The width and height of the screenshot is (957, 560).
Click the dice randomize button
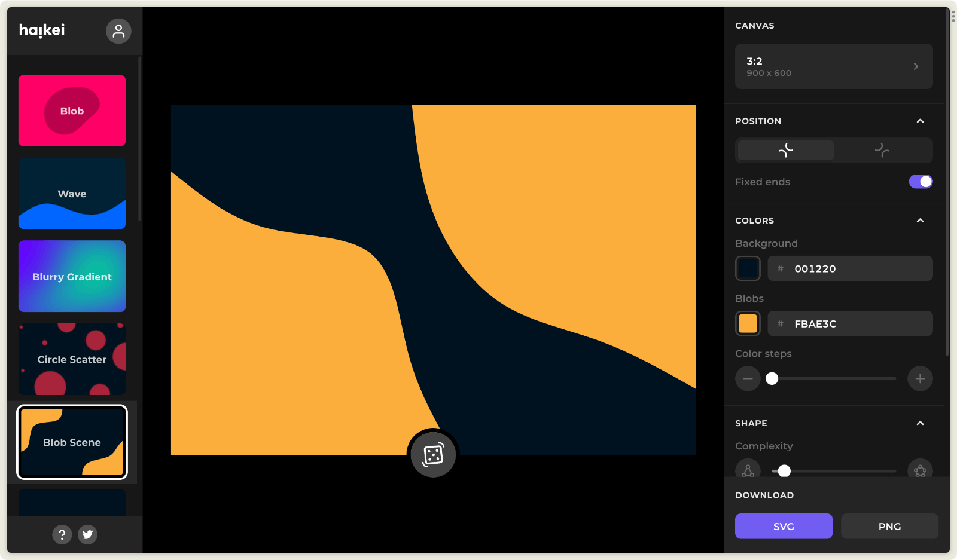pyautogui.click(x=433, y=455)
